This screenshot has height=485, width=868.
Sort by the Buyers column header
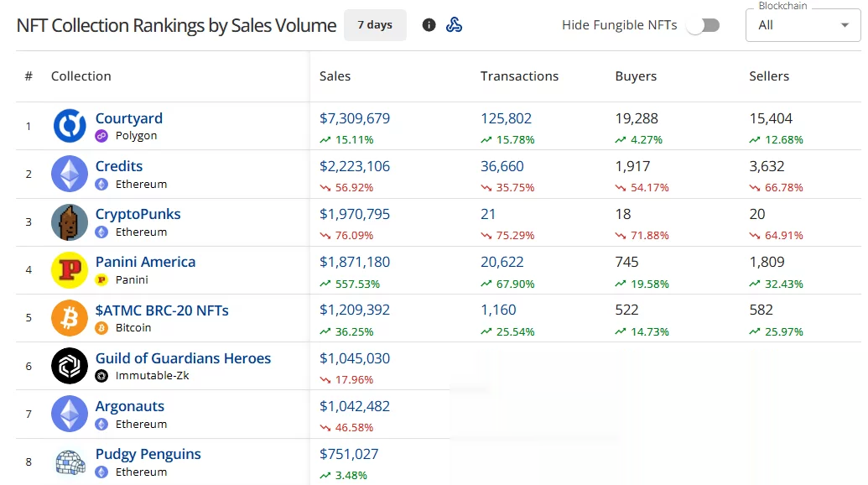636,76
